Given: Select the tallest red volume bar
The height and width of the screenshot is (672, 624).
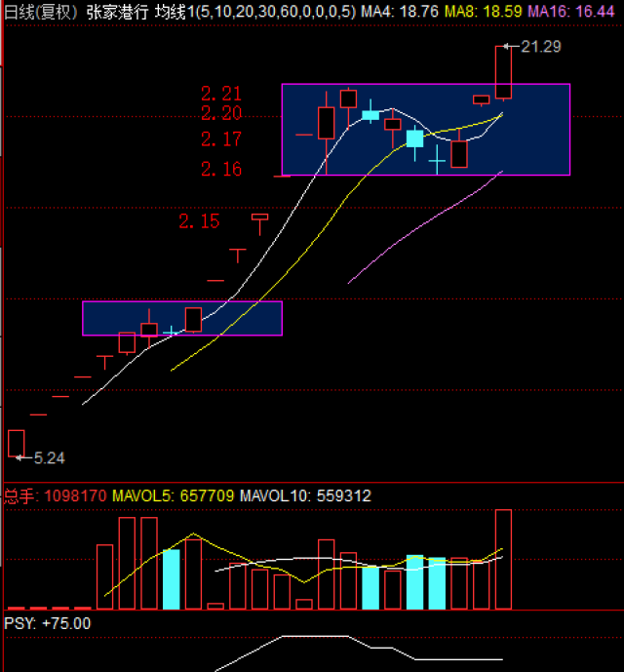Looking at the screenshot, I should (503, 559).
